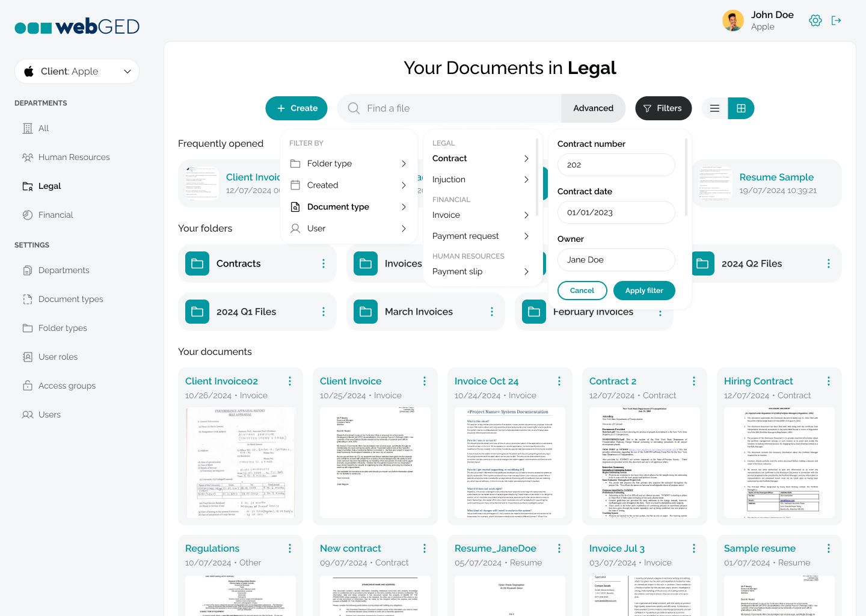Toggle the Filters button
Screen dimensions: 866x616
click(663, 108)
